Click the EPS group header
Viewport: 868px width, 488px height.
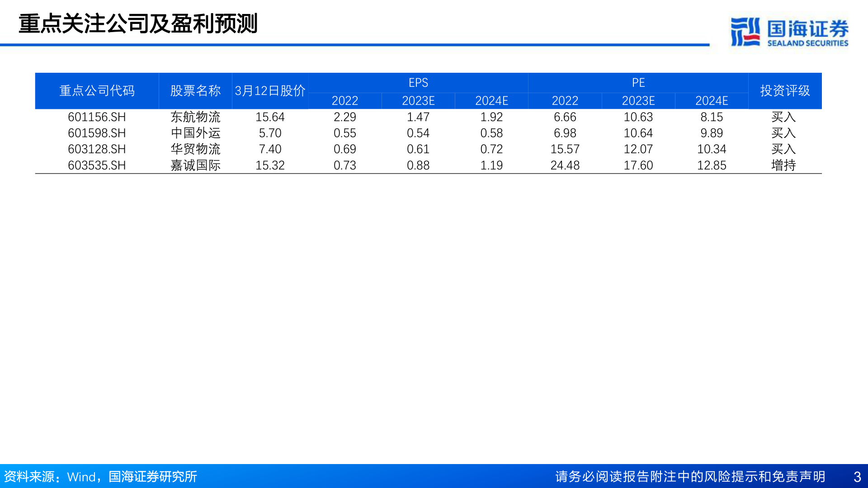(x=418, y=83)
